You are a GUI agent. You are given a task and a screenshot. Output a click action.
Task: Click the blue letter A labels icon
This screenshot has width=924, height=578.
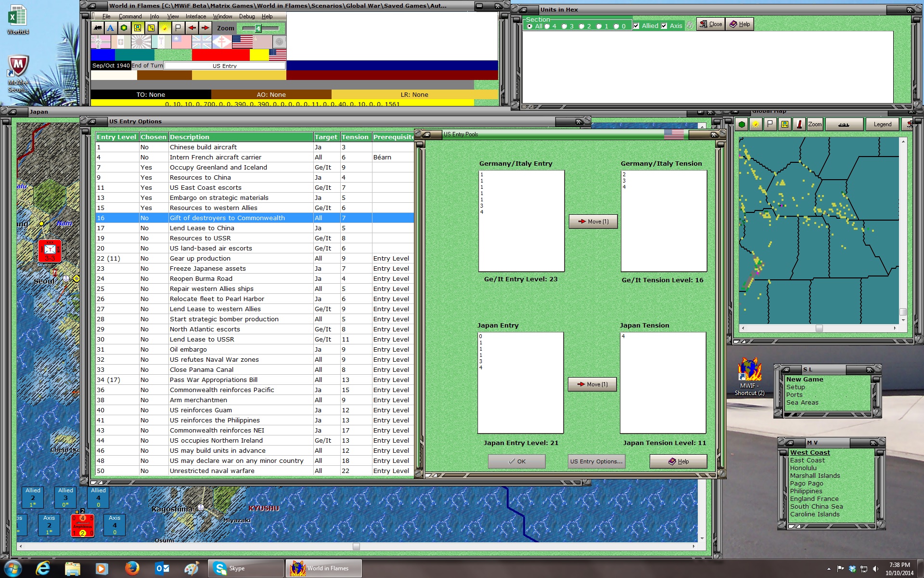[x=111, y=28]
